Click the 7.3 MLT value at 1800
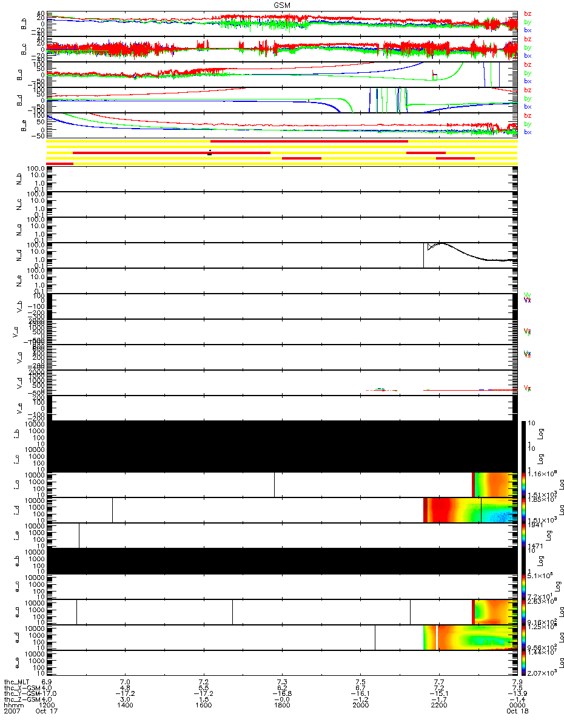Image resolution: width=564 pixels, height=728 pixels. [282, 682]
